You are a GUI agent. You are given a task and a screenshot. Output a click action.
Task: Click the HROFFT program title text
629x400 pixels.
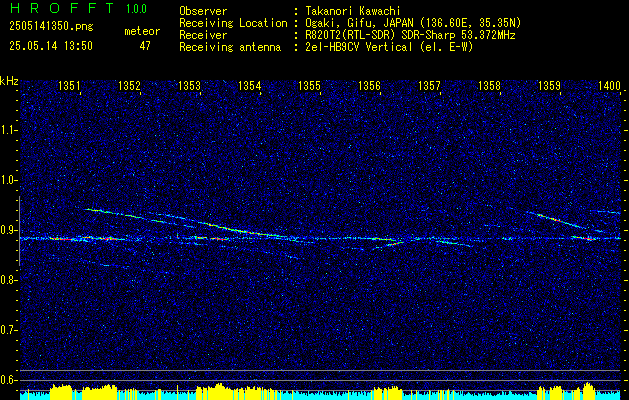(62, 8)
